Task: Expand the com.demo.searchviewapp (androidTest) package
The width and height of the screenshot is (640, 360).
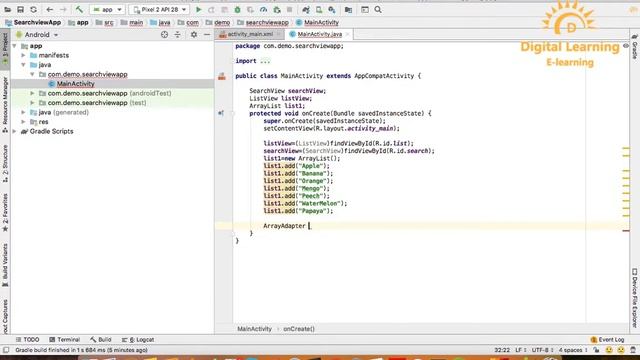Action: (x=32, y=93)
